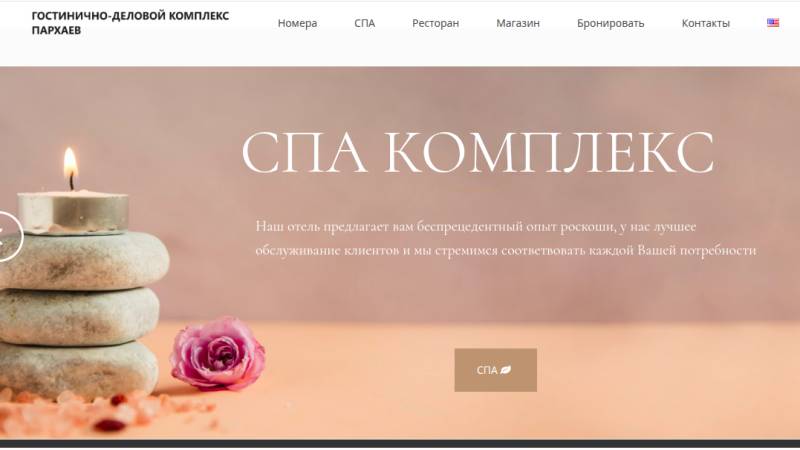
Task: Select Ресторан in the navigation bar
Action: pos(435,23)
